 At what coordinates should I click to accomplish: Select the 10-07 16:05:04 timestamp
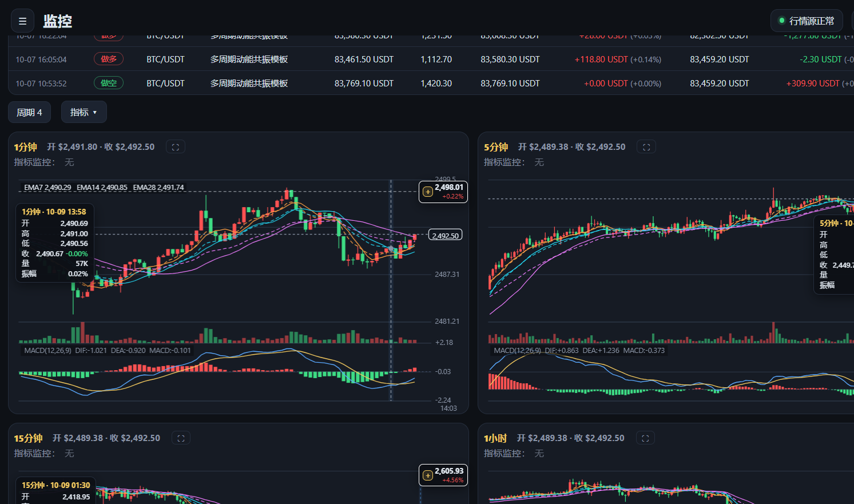41,59
